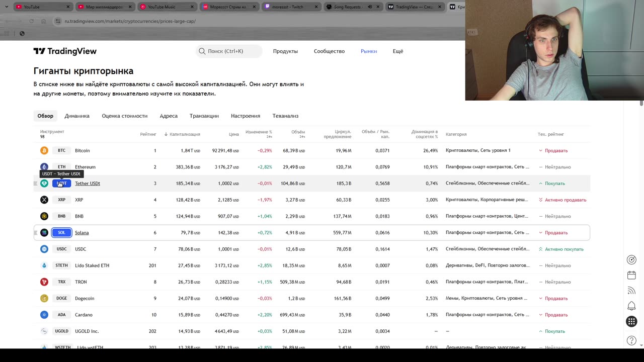Open the Ещё menu

pyautogui.click(x=398, y=51)
